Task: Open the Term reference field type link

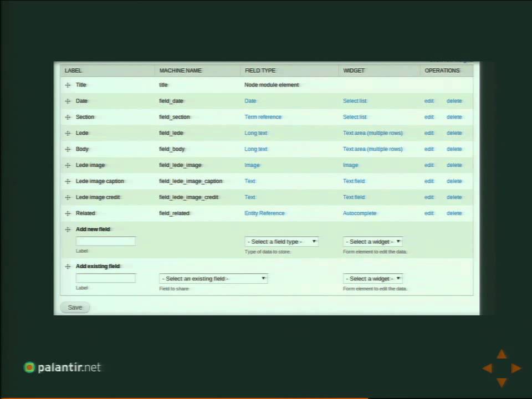Action: pyautogui.click(x=263, y=117)
